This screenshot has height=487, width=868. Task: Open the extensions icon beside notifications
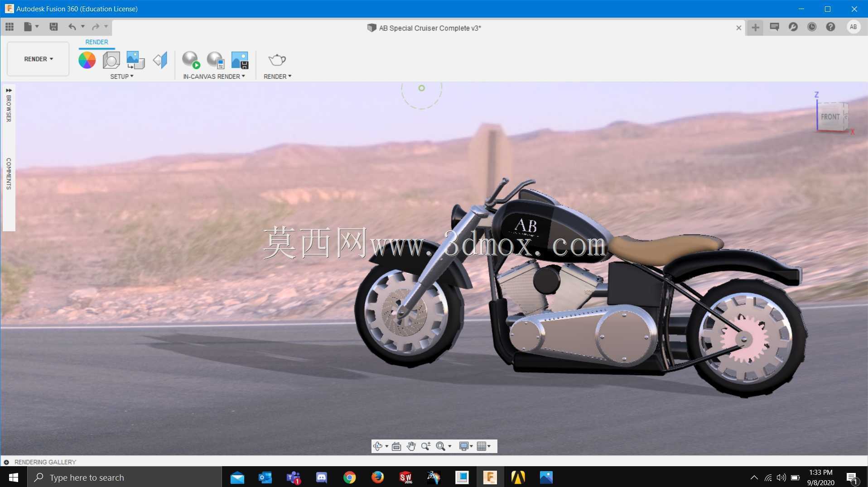point(793,27)
